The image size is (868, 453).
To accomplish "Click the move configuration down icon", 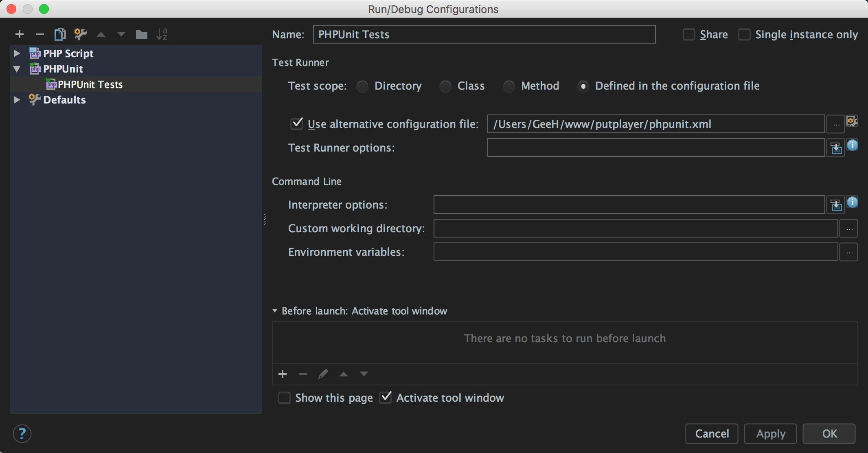I will tap(121, 33).
